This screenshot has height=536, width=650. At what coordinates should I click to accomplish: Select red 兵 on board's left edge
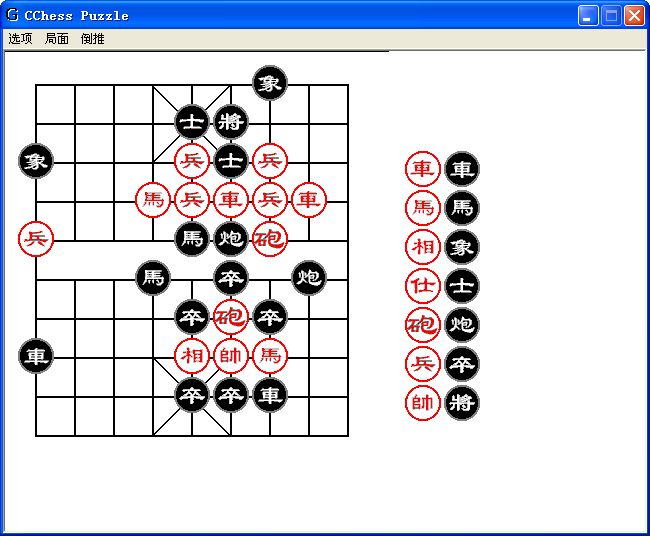[36, 238]
